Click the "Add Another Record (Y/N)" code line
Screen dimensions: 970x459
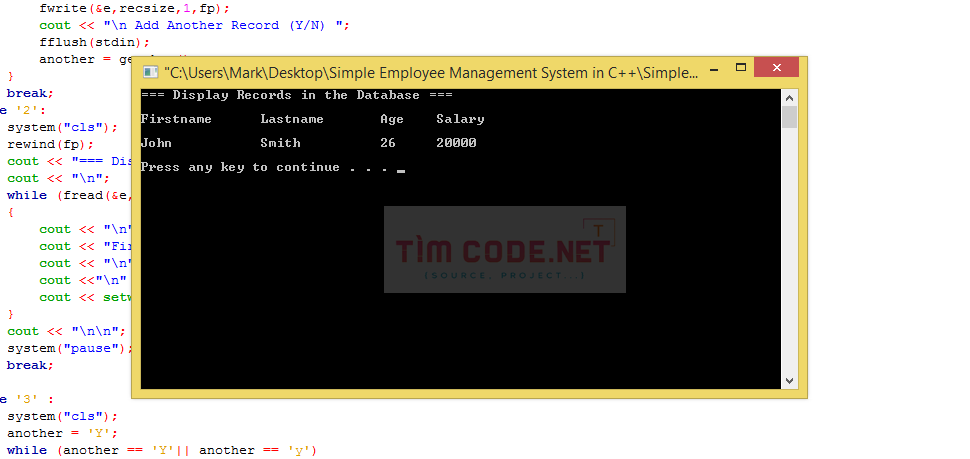click(195, 25)
